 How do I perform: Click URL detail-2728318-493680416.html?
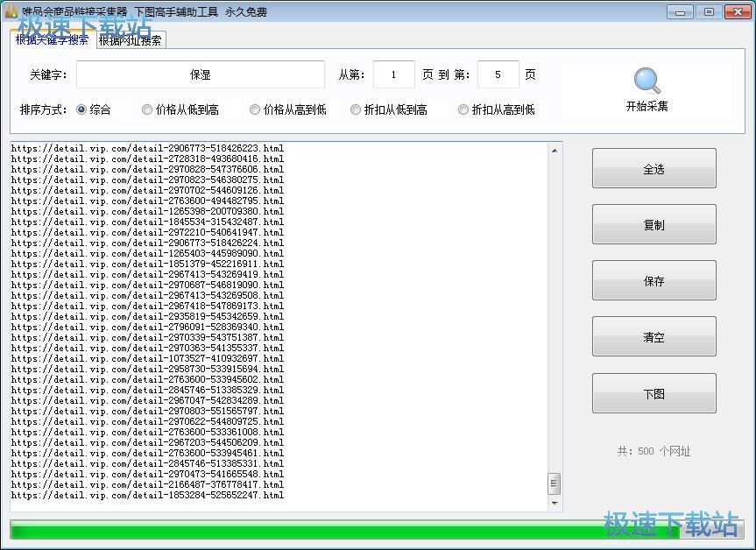tap(147, 159)
